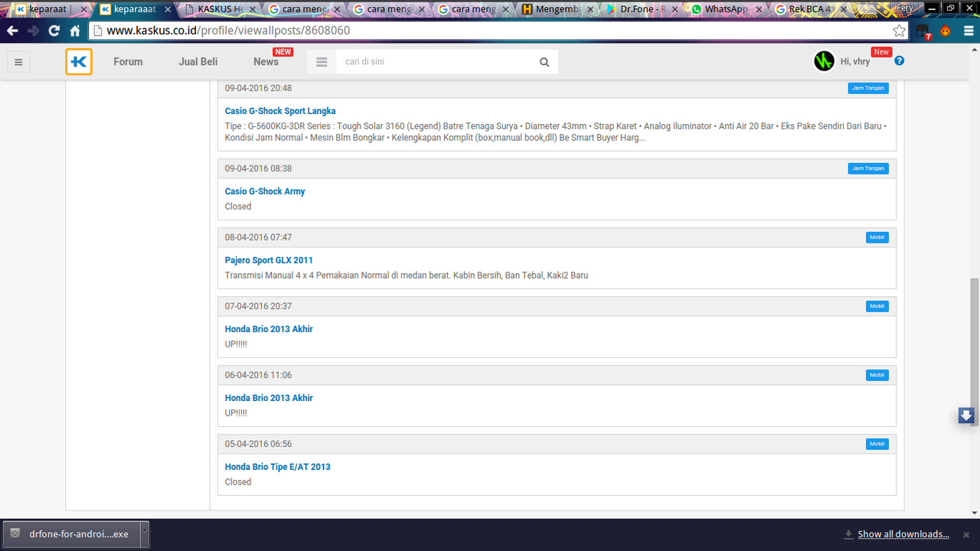Screen dimensions: 980x551
Task: Open the Casio G-Shock Sport Langka post
Action: pyautogui.click(x=280, y=111)
